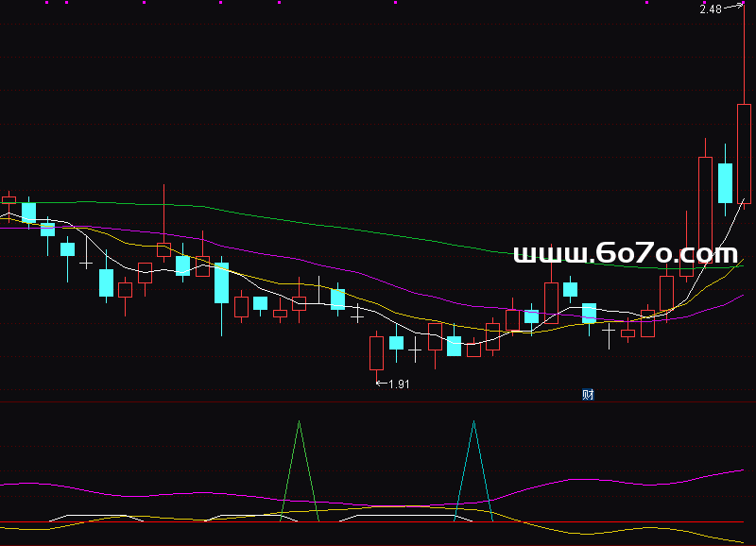756x546 pixels.
Task: Click the arrow pointing to the 1.91 low
Action: 381,383
